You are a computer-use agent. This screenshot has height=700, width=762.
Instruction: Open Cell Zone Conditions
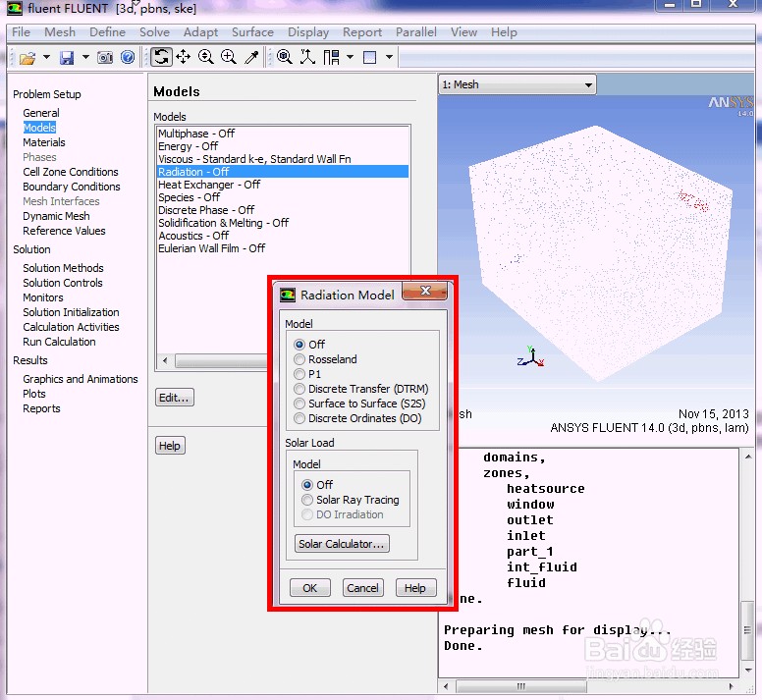pos(71,172)
